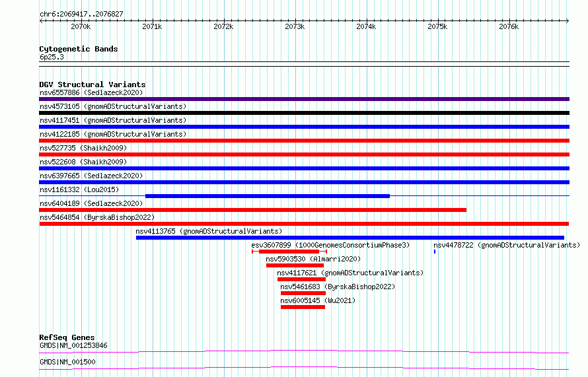Click the blue nsv6397665 variant bar

pyautogui.click(x=304, y=182)
